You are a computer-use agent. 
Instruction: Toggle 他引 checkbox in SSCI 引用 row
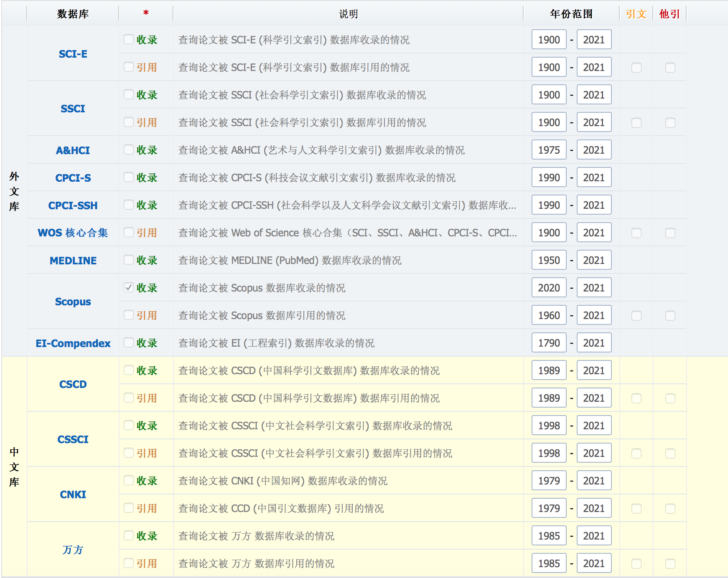click(x=670, y=123)
